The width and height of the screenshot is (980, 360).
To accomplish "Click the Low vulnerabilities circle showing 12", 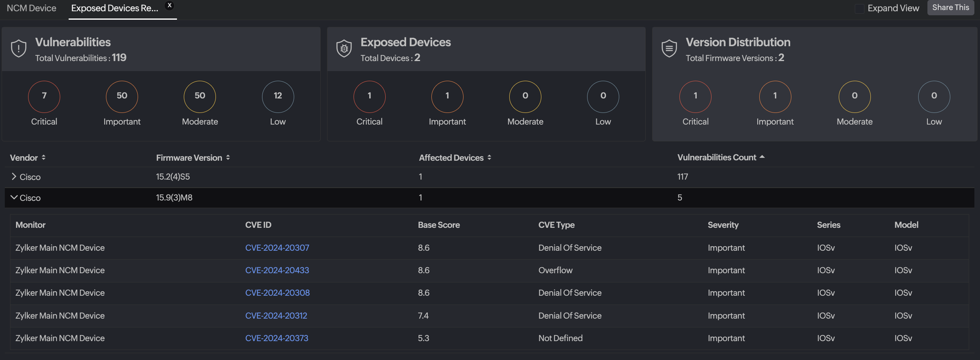I will (x=278, y=96).
